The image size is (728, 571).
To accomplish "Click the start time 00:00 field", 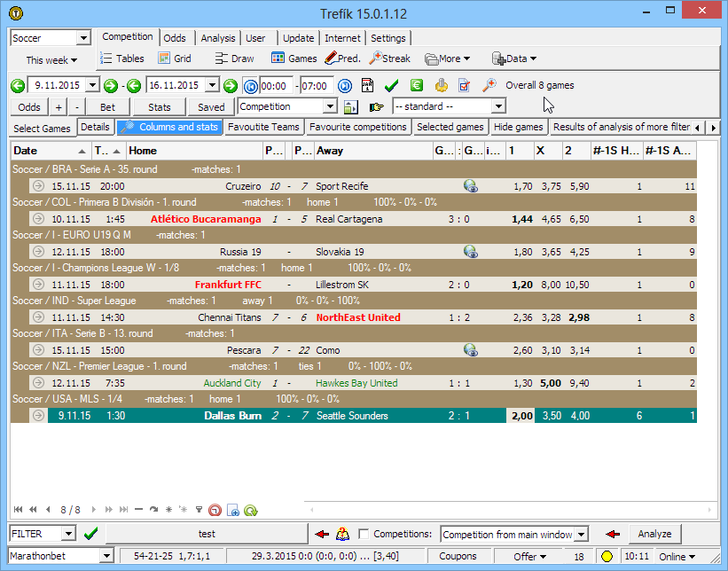I will (x=277, y=86).
